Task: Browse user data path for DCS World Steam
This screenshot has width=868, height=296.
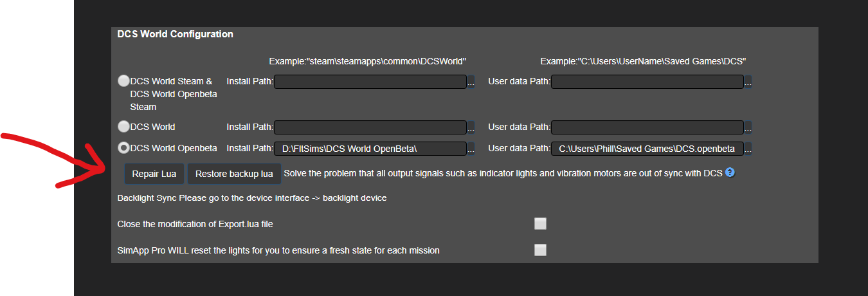Action: pos(748,82)
